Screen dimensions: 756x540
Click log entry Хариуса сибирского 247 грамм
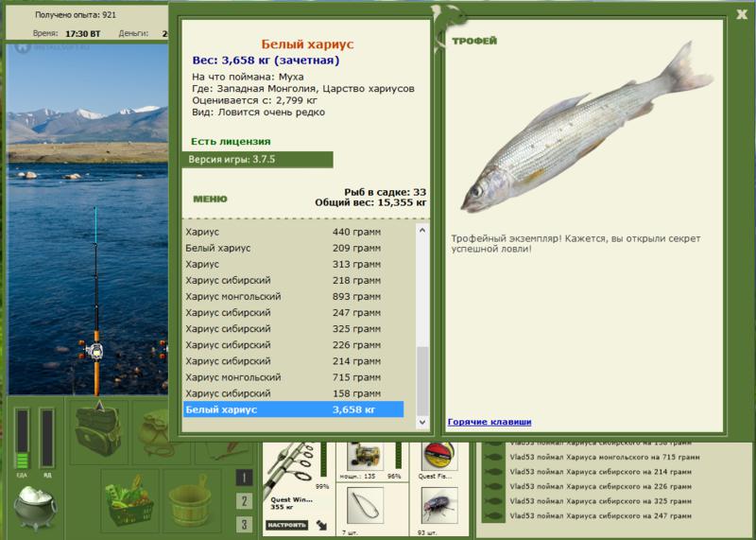[601, 515]
